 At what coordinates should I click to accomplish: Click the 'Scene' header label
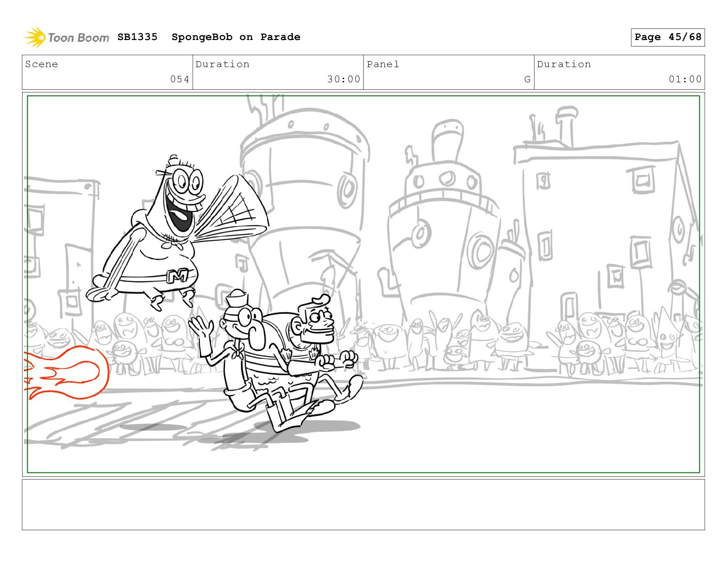(x=42, y=64)
